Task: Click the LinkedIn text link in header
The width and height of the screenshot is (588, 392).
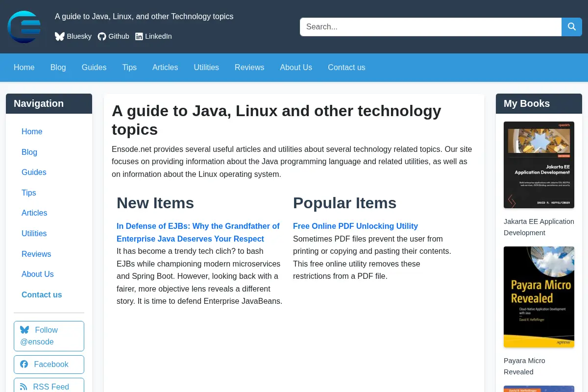Action: tap(158, 36)
